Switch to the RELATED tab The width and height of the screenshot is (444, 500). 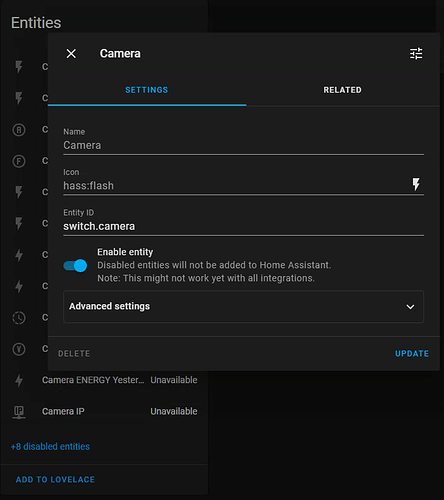point(342,90)
